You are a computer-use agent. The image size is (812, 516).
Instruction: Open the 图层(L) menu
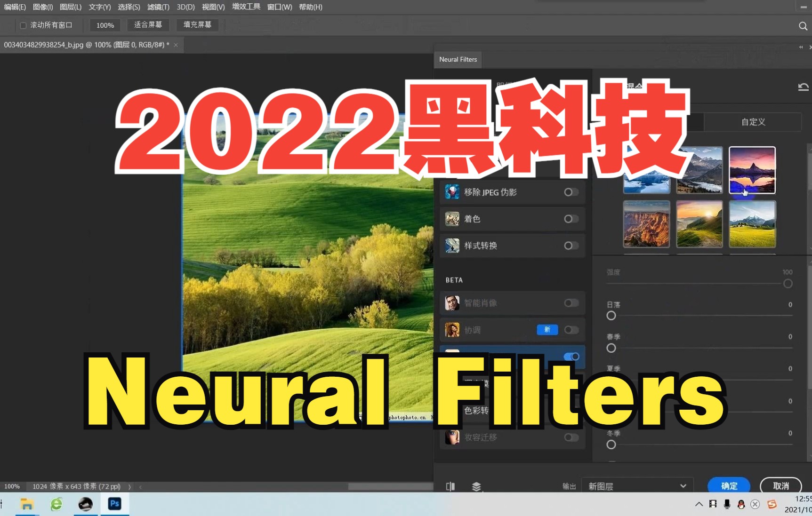point(71,7)
